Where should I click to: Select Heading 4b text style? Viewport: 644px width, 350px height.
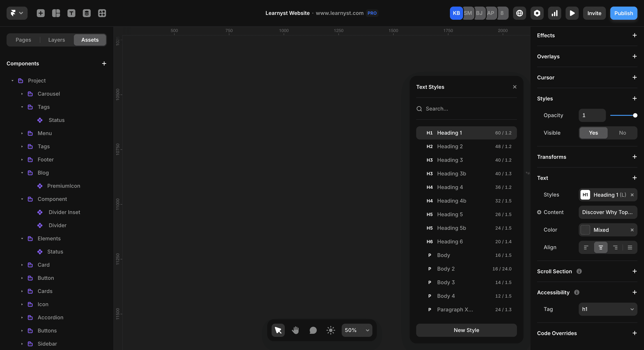pos(466,201)
